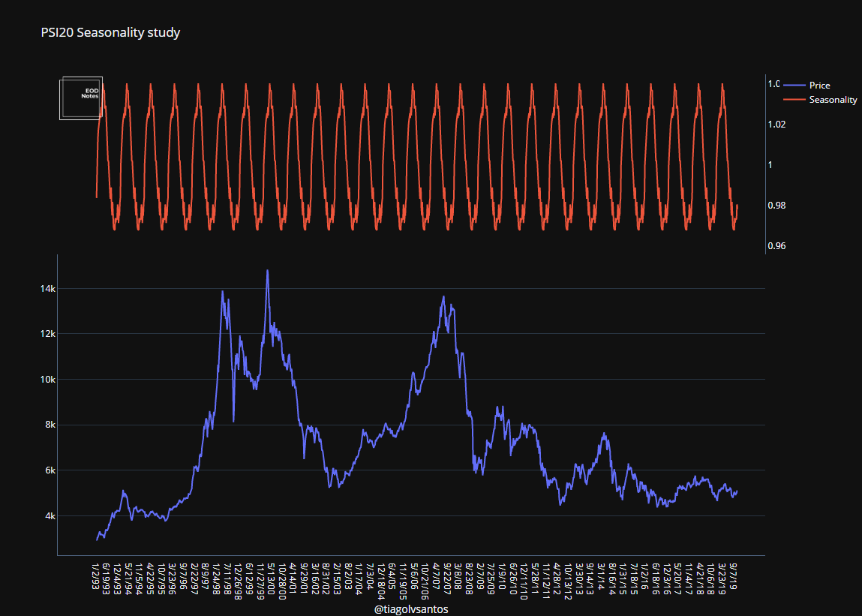
Task: Click the 6k price axis label
Action: click(48, 470)
